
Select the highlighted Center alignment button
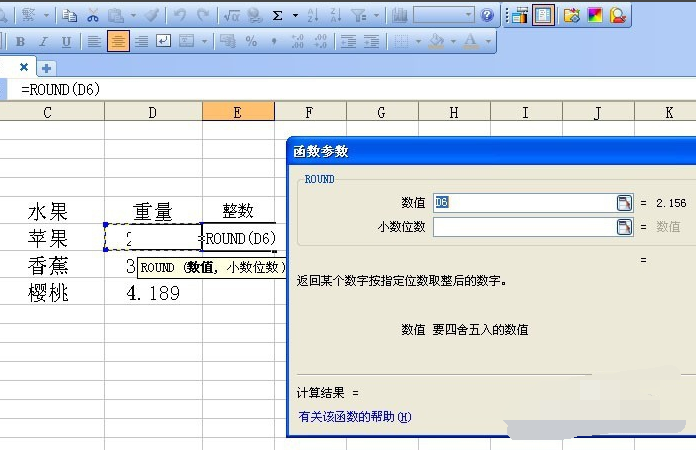click(x=118, y=41)
